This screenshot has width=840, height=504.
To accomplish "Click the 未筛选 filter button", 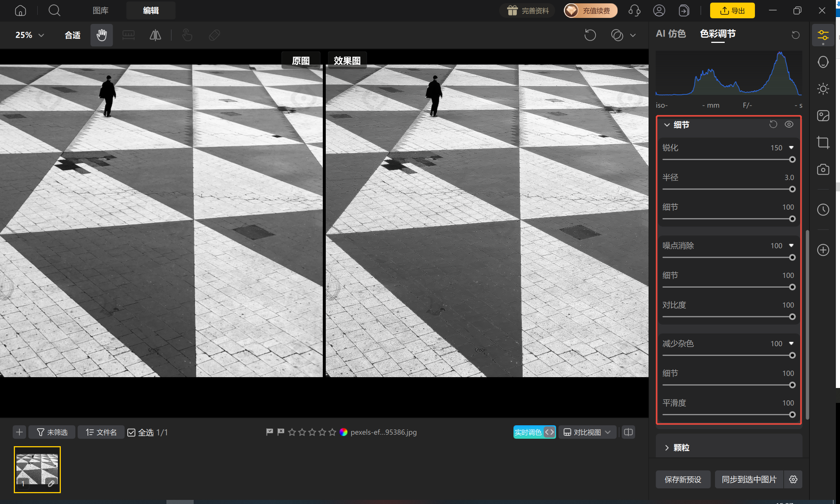I will point(52,432).
